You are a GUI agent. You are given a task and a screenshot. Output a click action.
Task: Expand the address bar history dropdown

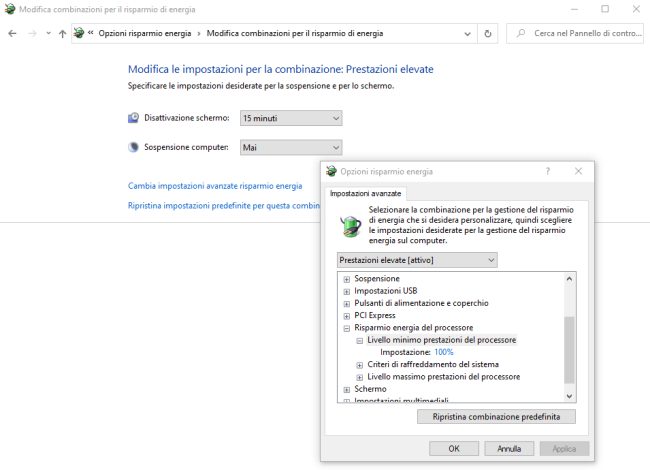(467, 34)
